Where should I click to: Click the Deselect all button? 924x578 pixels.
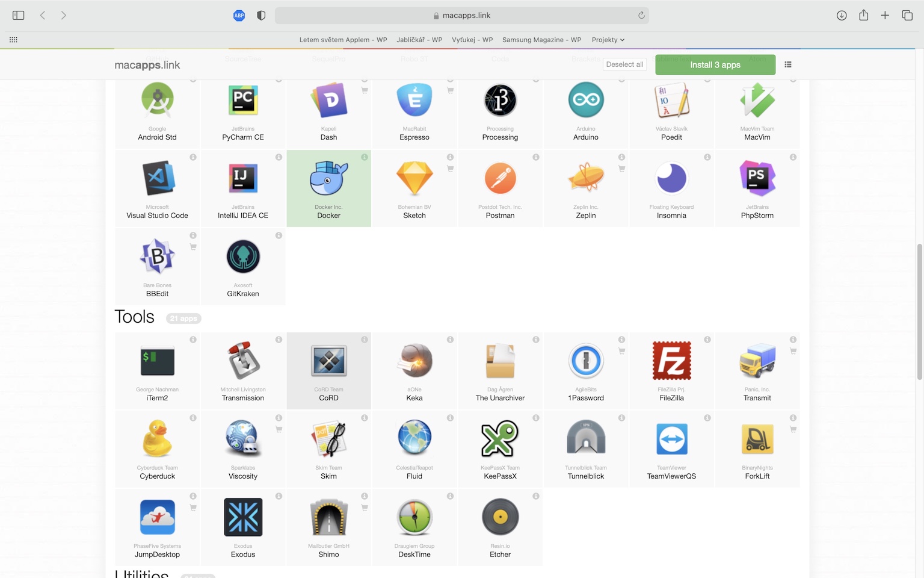click(x=624, y=64)
